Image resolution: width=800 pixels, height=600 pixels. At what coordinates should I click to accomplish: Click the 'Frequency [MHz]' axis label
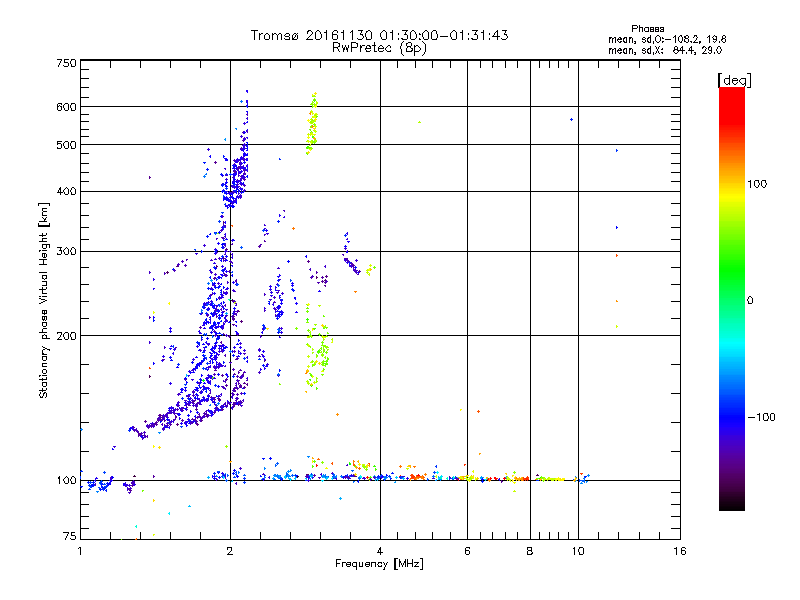[379, 563]
